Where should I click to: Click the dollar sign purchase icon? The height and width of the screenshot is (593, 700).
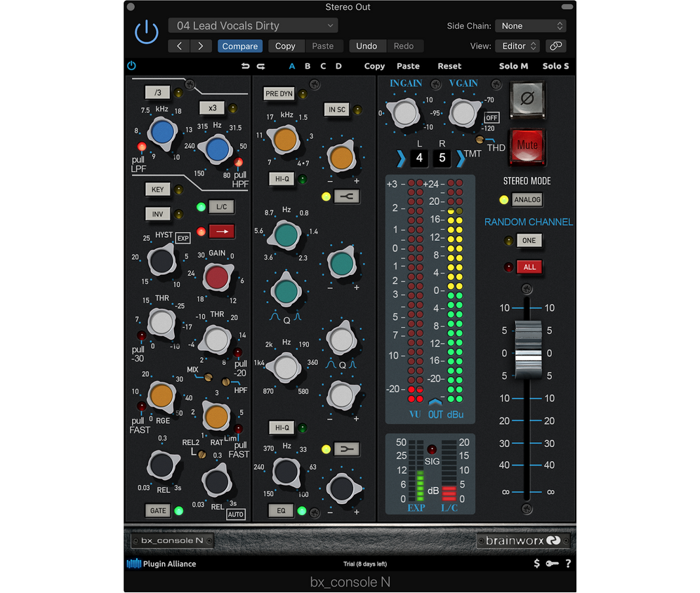coord(536,563)
